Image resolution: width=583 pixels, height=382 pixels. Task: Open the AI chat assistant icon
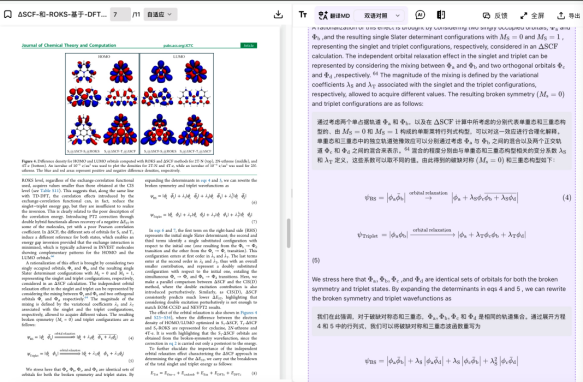point(420,15)
